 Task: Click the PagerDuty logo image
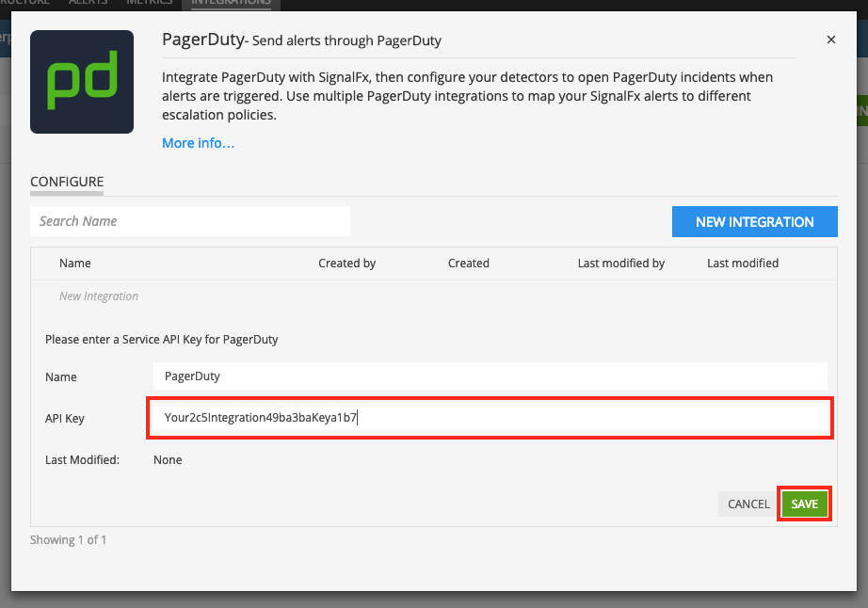pos(82,81)
